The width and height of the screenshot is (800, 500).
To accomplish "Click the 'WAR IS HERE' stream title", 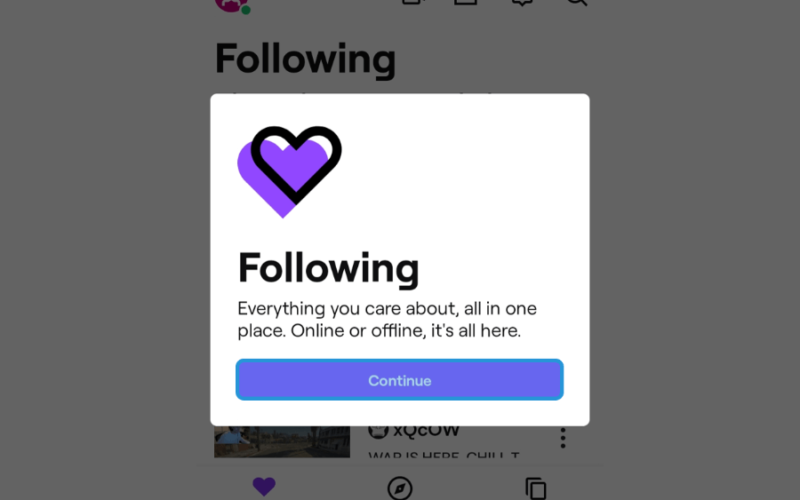I will (444, 455).
